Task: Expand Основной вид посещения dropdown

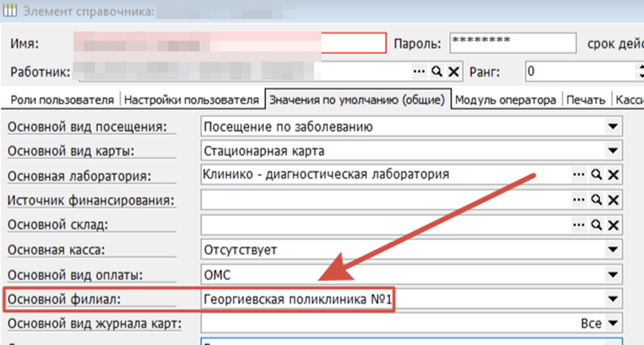Action: 612,126
